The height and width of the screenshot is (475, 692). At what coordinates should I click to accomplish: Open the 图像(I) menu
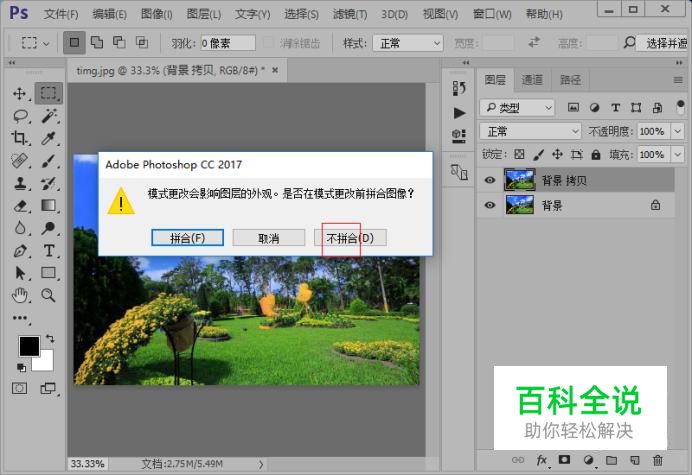click(157, 14)
